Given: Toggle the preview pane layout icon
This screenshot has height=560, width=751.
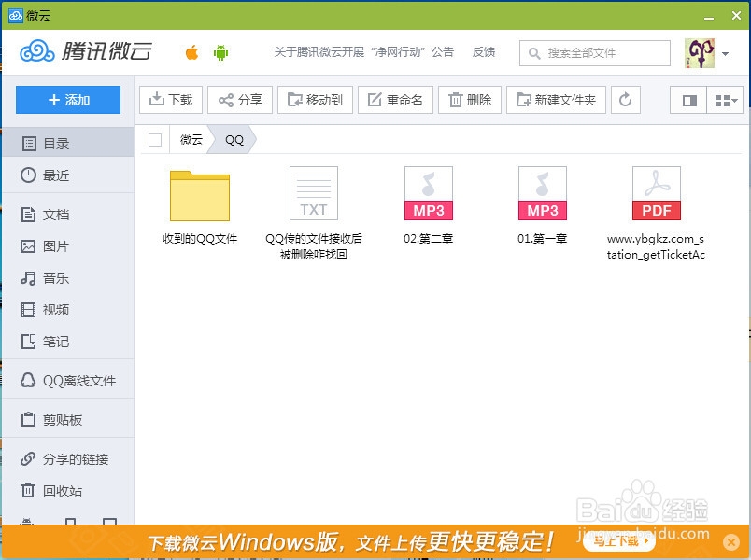Looking at the screenshot, I should pyautogui.click(x=688, y=100).
